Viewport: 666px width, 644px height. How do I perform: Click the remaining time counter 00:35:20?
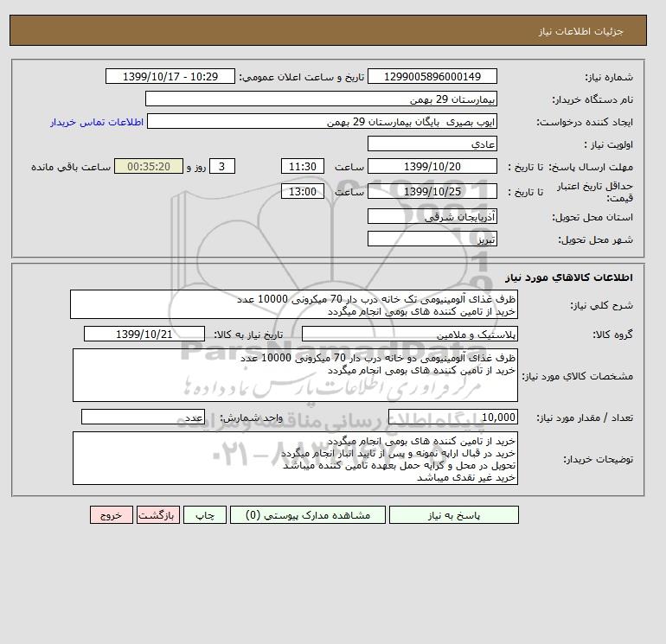[x=149, y=167]
